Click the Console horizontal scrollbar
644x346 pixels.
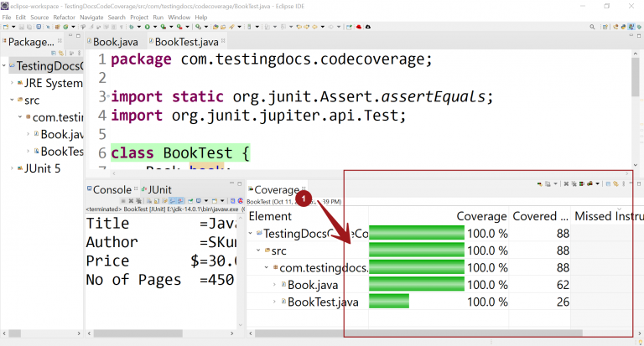coord(138,333)
